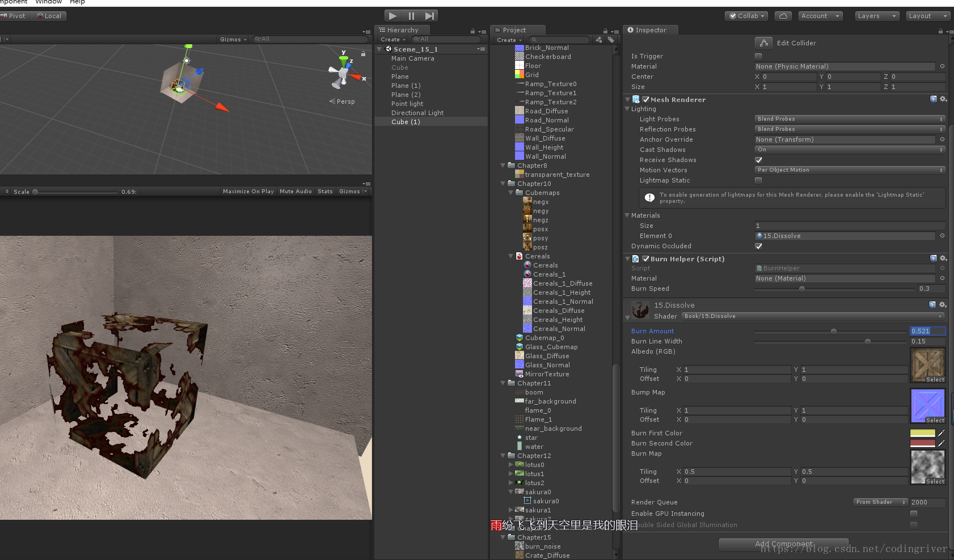This screenshot has width=954, height=560.
Task: Collapse the Chapter10 folder
Action: tap(503, 184)
